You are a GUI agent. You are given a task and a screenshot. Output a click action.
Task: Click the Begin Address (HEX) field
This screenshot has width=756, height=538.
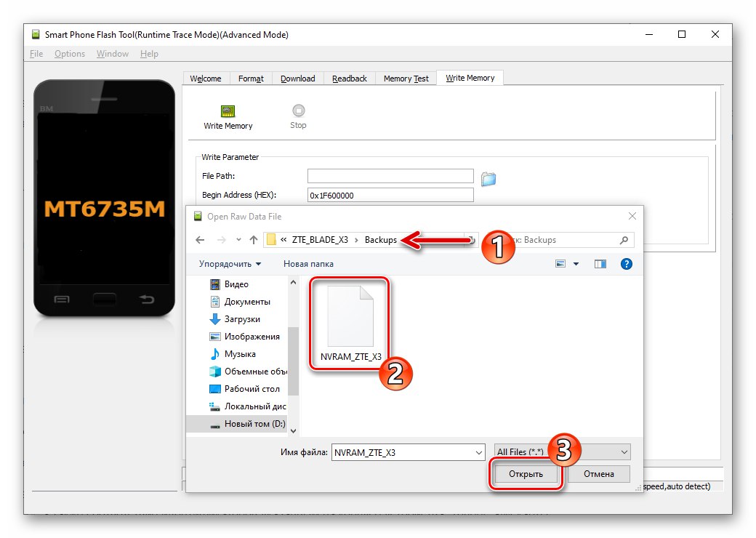(390, 196)
